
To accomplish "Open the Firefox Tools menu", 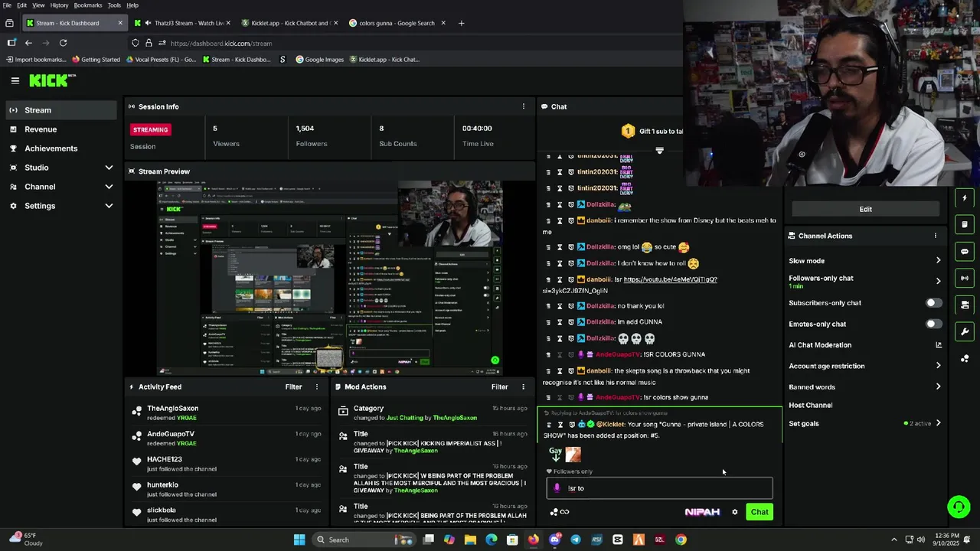I will click(x=114, y=5).
